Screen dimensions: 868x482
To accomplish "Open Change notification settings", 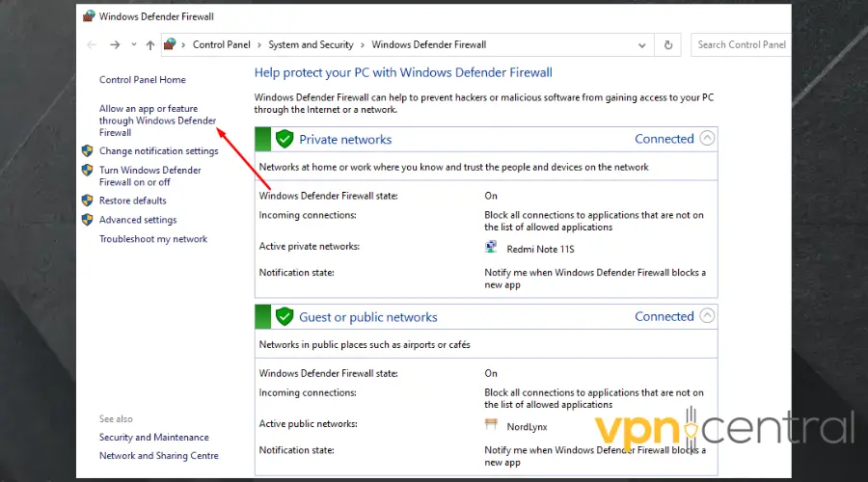I will [x=158, y=150].
